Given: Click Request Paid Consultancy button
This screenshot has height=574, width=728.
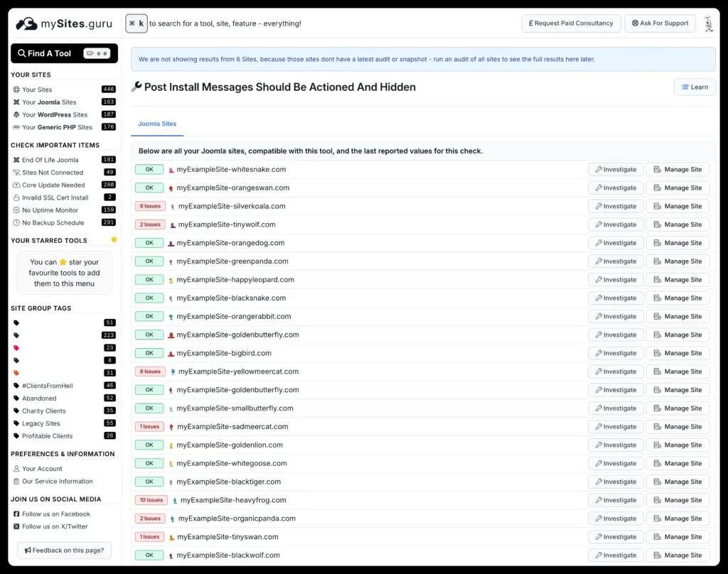Looking at the screenshot, I should click(571, 23).
